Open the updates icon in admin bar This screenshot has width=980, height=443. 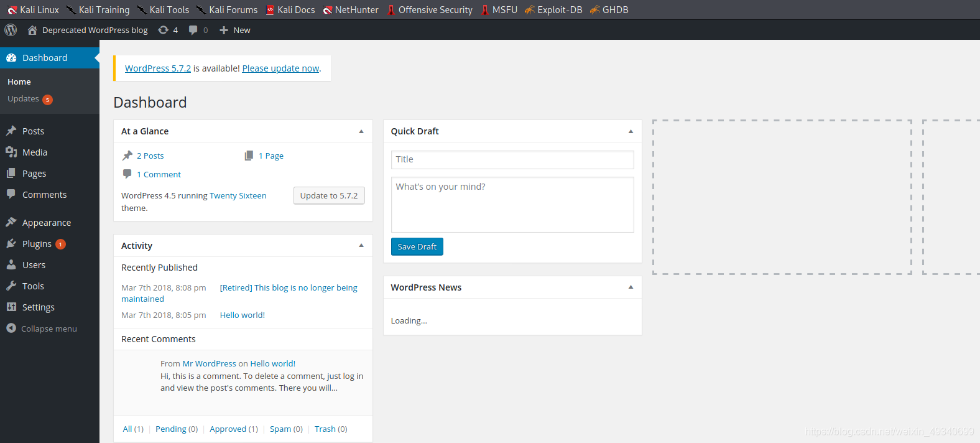pyautogui.click(x=164, y=30)
